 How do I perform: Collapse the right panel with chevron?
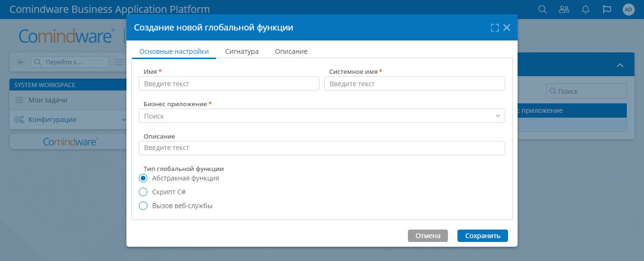pyautogui.click(x=620, y=65)
